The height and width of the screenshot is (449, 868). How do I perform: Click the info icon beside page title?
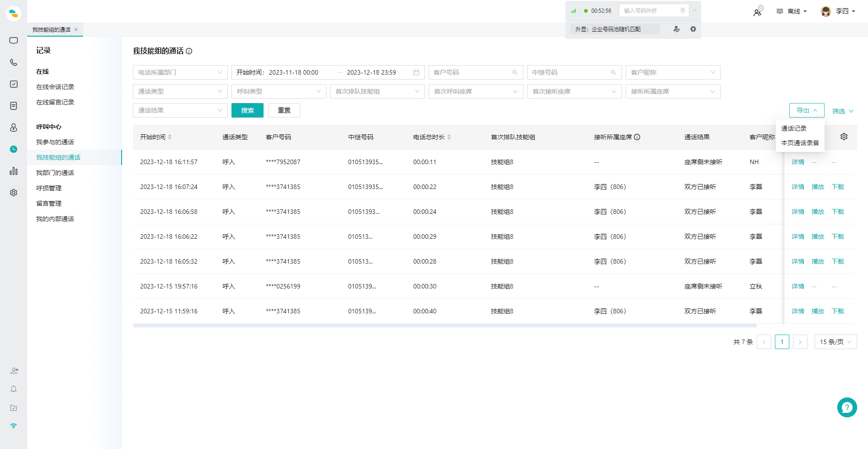click(189, 51)
